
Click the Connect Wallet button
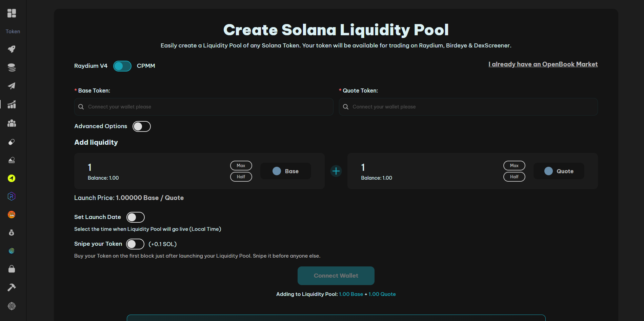tap(336, 276)
